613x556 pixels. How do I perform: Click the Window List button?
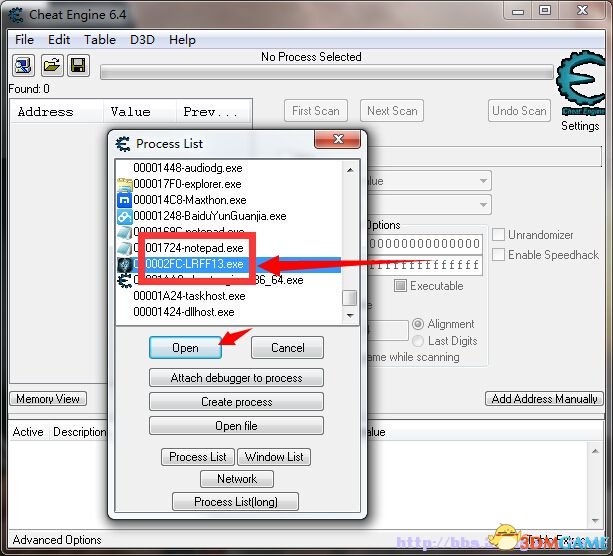pyautogui.click(x=274, y=457)
